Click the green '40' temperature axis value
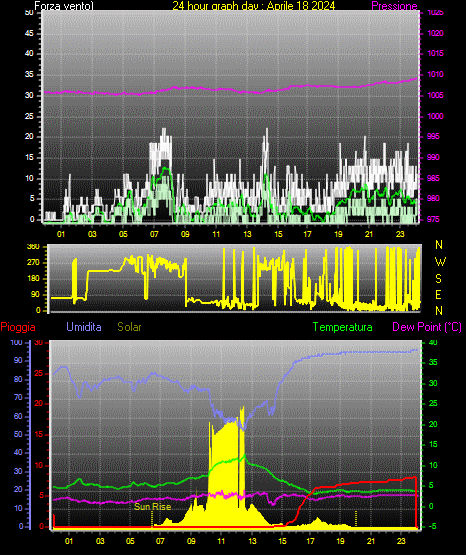Viewport: 466px width, 555px height. tap(433, 342)
